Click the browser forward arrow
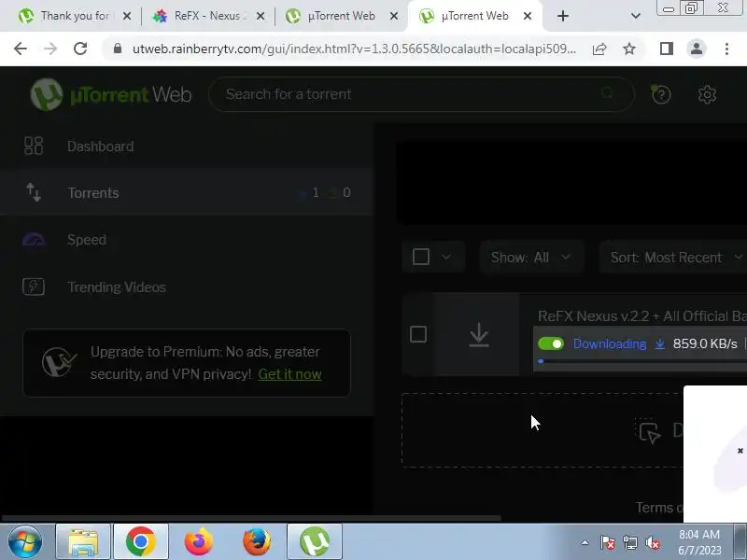This screenshot has width=747, height=560. (x=50, y=49)
